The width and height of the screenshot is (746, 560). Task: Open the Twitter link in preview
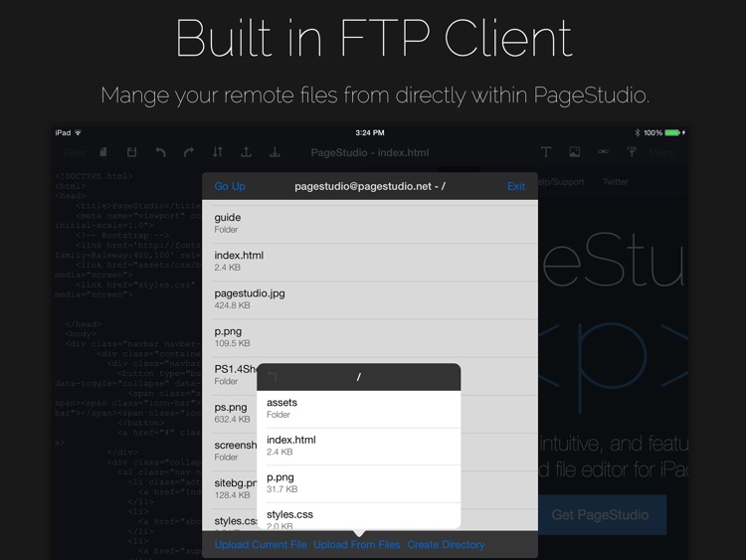[x=615, y=182]
